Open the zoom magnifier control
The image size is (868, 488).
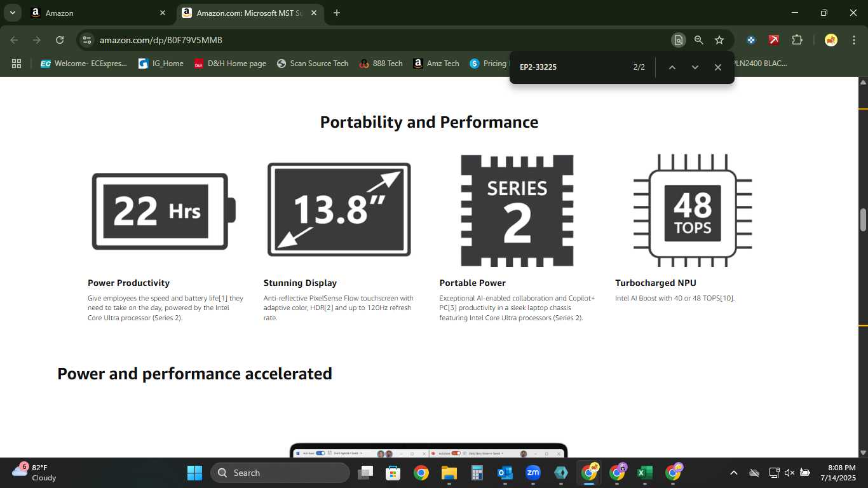pos(699,40)
